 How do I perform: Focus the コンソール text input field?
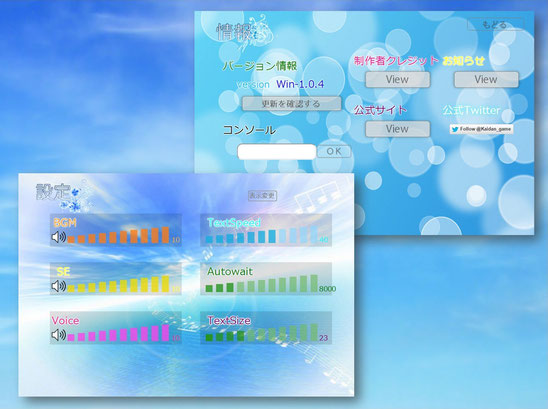tap(276, 152)
